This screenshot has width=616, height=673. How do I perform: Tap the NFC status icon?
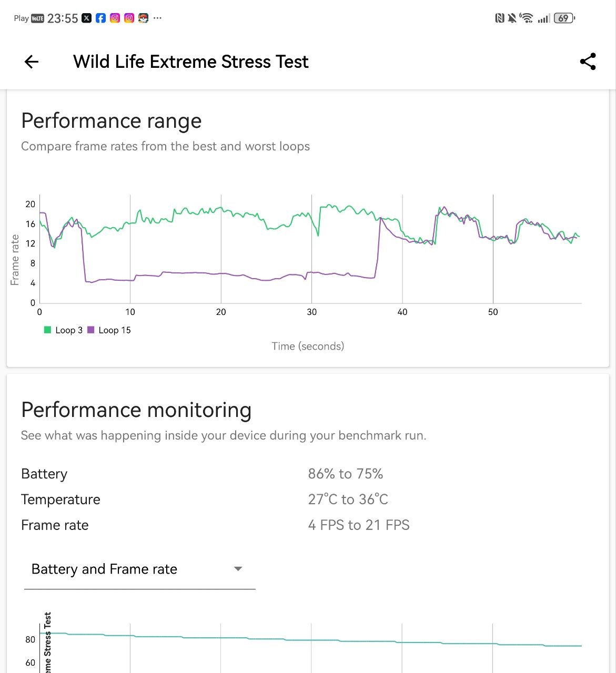[x=500, y=18]
